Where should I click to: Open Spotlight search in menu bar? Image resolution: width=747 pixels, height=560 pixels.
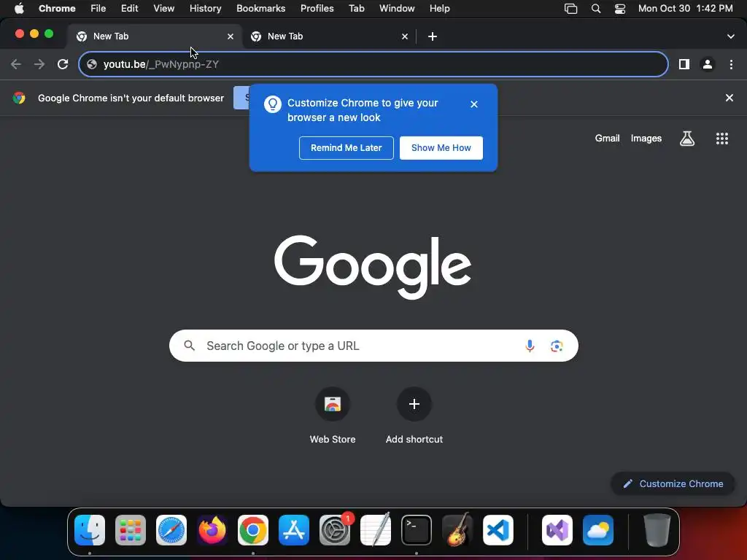pos(595,9)
